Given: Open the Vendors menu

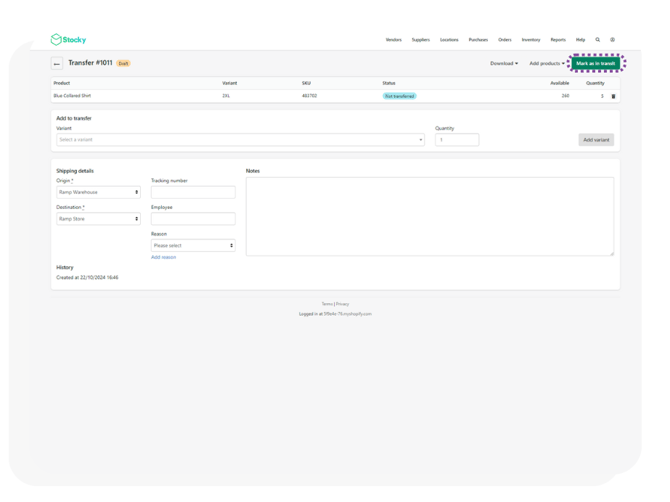Looking at the screenshot, I should [393, 40].
